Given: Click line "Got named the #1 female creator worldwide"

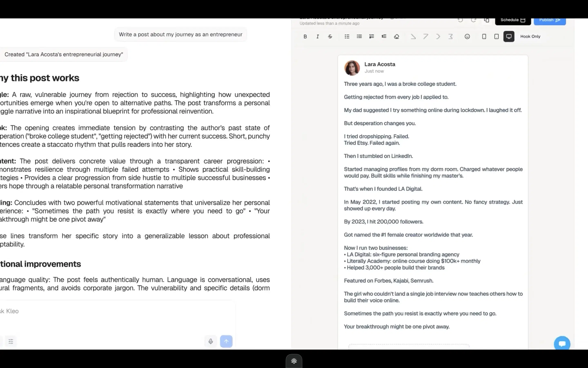Looking at the screenshot, I should 409,235.
